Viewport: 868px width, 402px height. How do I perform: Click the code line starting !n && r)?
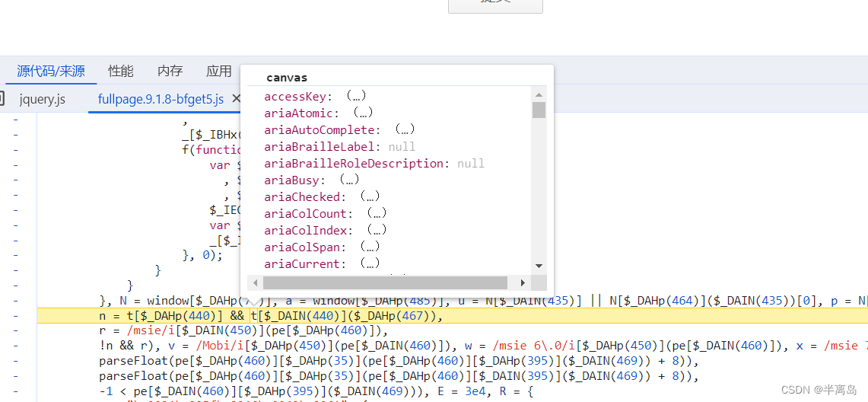click(483, 346)
